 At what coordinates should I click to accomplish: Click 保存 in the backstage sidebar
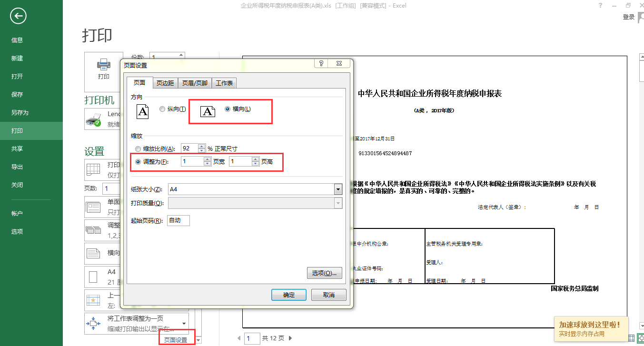[x=31, y=95]
